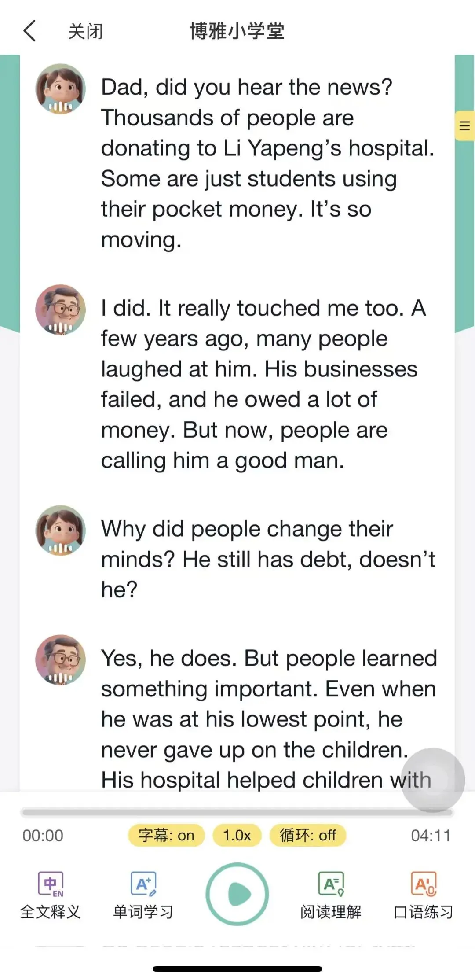Tap dad avatar beside 'Yes, he does'
The height and width of the screenshot is (980, 475).
coord(60,659)
